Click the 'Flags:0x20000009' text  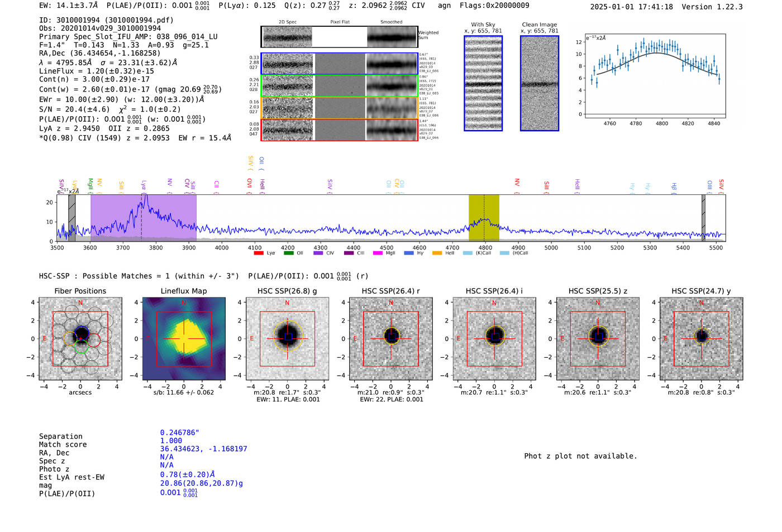(494, 6)
